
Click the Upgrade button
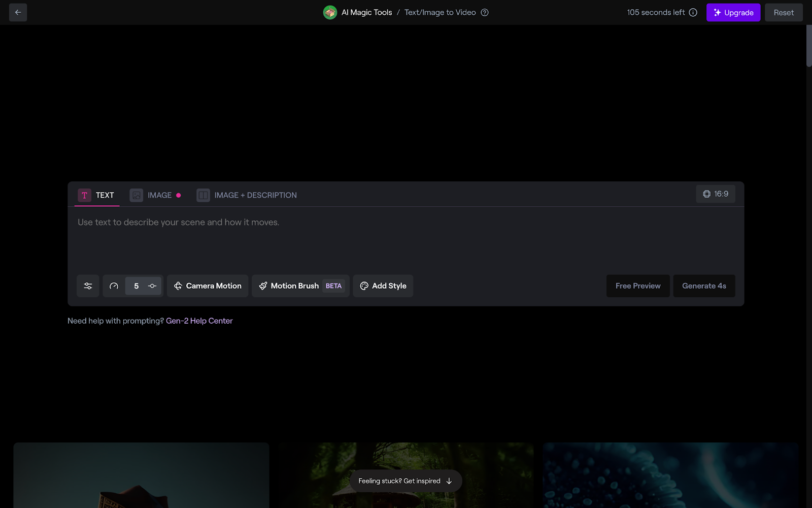[733, 12]
